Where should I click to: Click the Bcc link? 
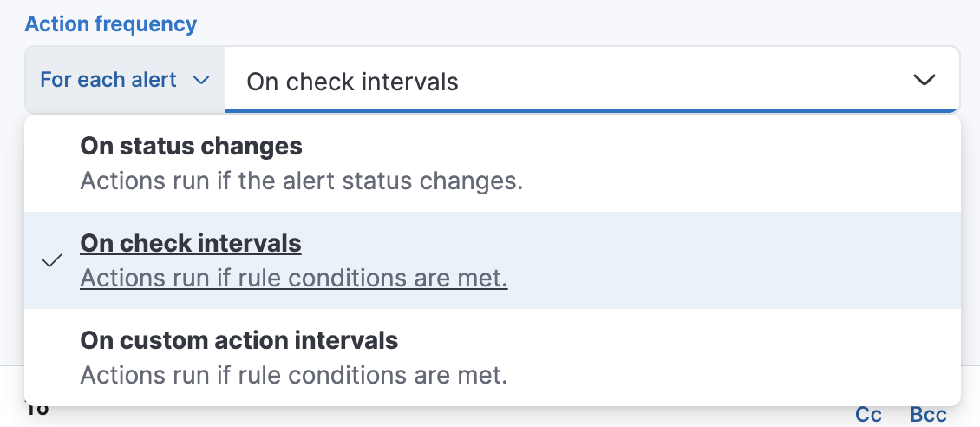tap(928, 415)
